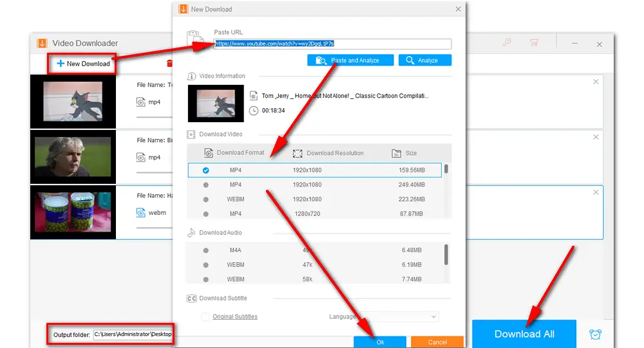Click New Download in the toolbar
The height and width of the screenshot is (348, 644).
(83, 64)
